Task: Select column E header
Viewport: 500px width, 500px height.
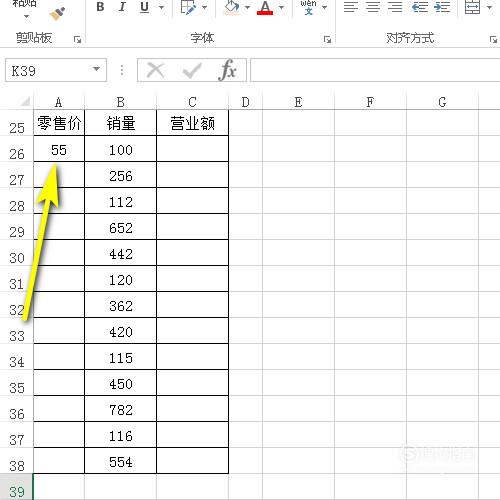Action: point(298,102)
